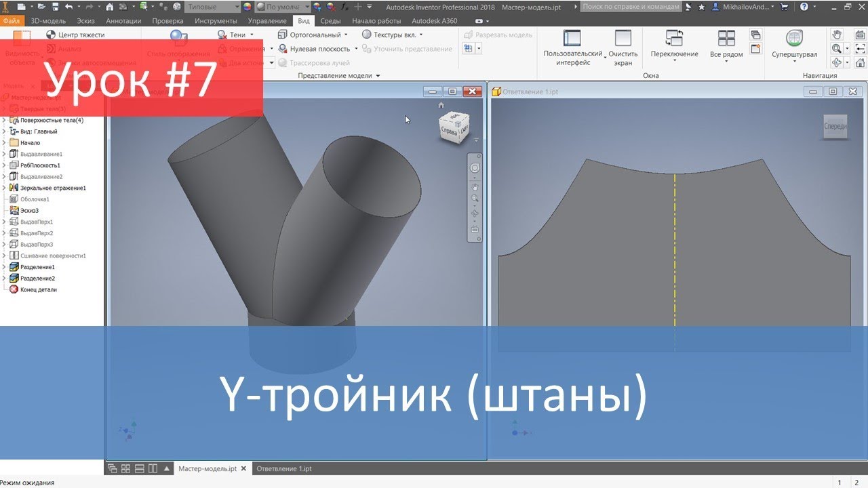Switch to the Инструменты ribbon tab
868x488 pixels.
click(216, 21)
